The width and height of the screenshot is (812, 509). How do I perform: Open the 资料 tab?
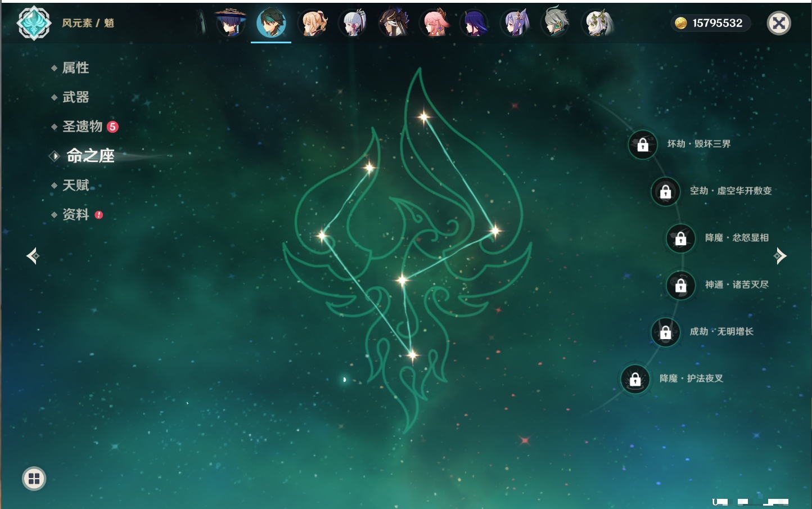75,214
